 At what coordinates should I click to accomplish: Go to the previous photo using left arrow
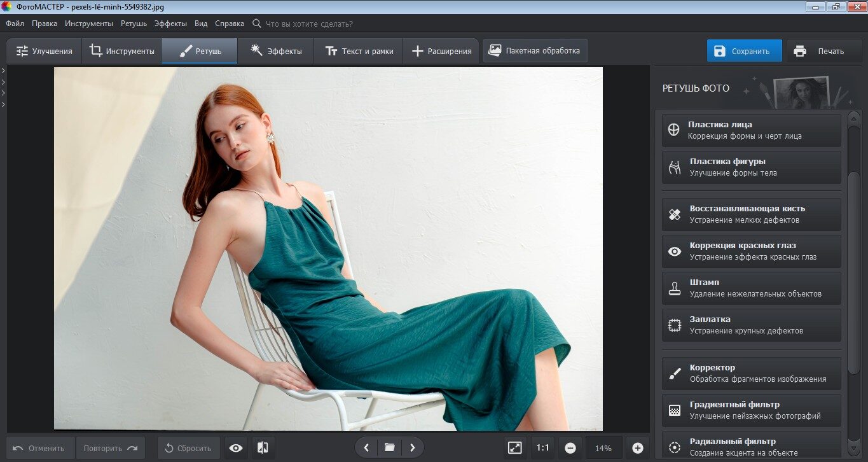[x=366, y=448]
